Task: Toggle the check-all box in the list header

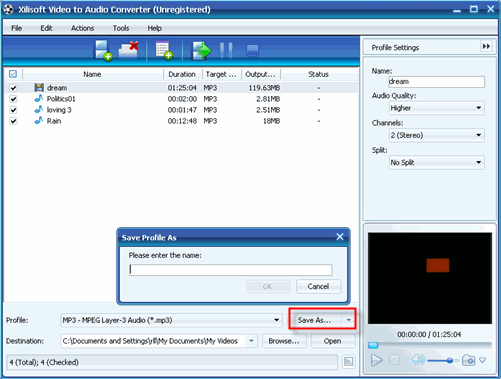Action: [x=13, y=74]
